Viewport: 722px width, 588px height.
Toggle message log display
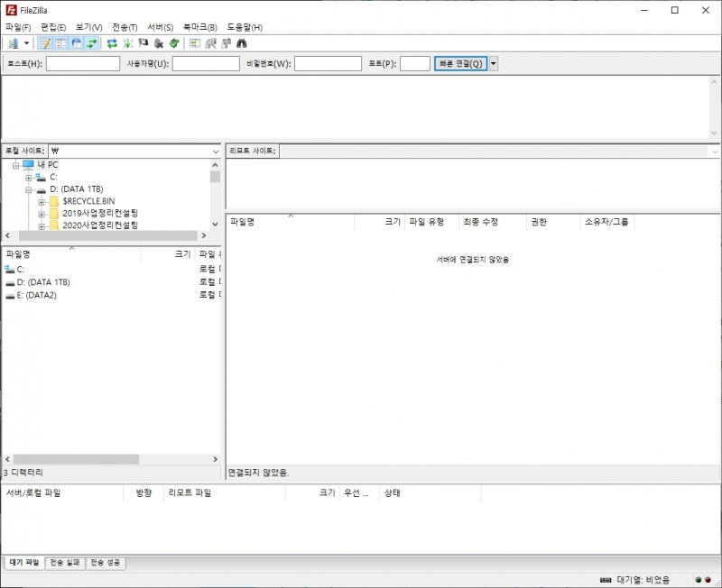tap(45, 43)
